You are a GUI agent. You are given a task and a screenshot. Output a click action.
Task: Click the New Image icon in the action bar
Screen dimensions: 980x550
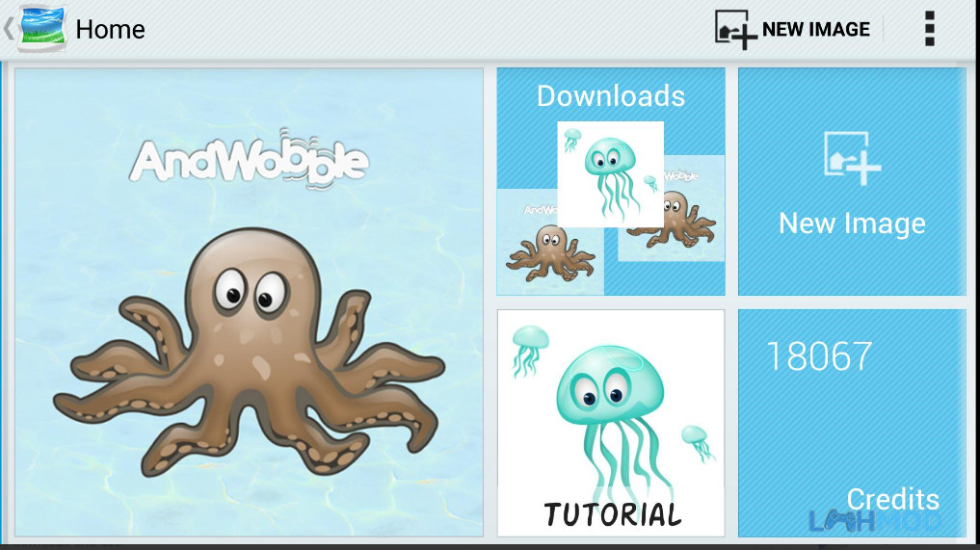(x=735, y=29)
